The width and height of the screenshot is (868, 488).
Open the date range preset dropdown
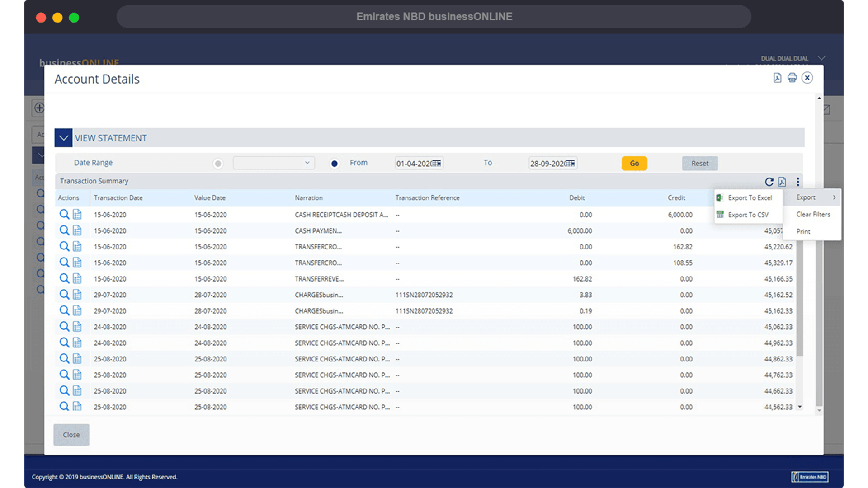click(x=274, y=163)
